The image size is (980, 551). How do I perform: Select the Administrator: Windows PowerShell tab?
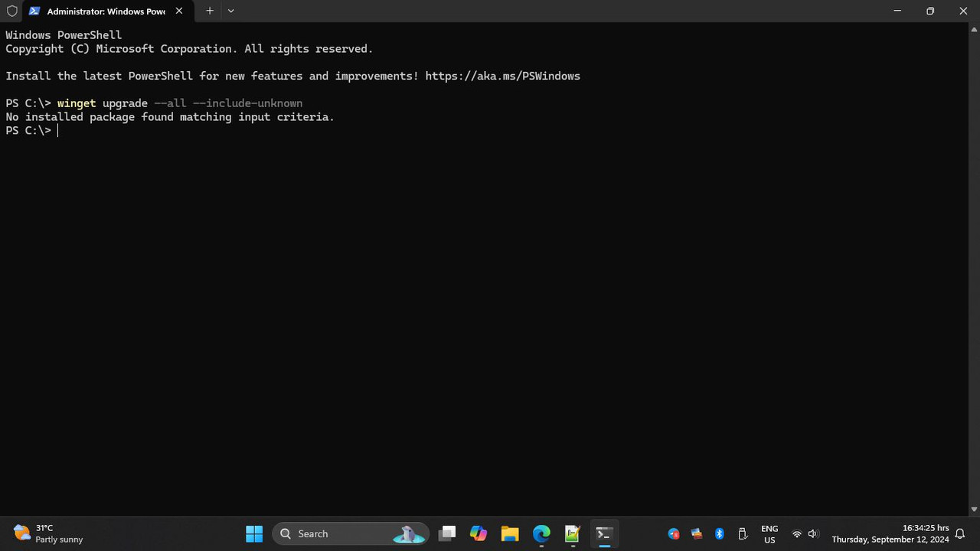tap(106, 11)
